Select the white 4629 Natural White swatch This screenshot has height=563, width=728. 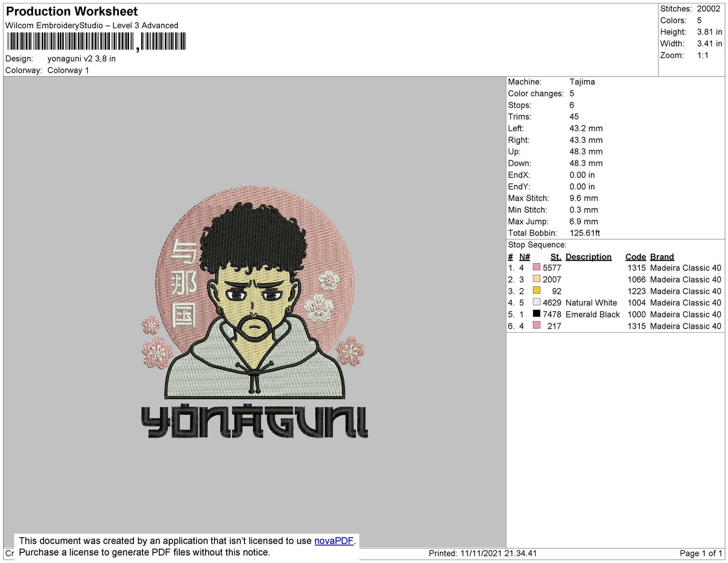click(537, 302)
